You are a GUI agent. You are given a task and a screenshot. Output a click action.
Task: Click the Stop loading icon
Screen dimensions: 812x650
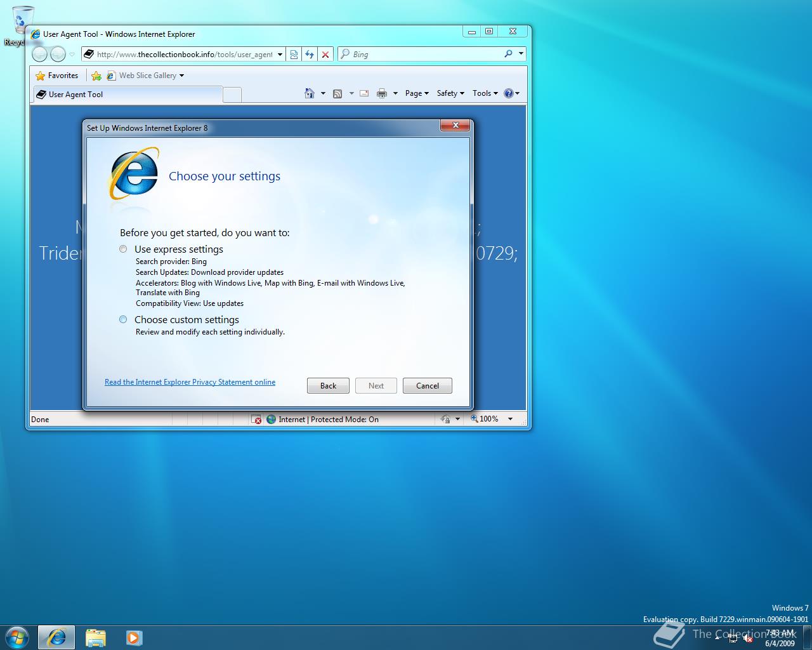pos(325,54)
